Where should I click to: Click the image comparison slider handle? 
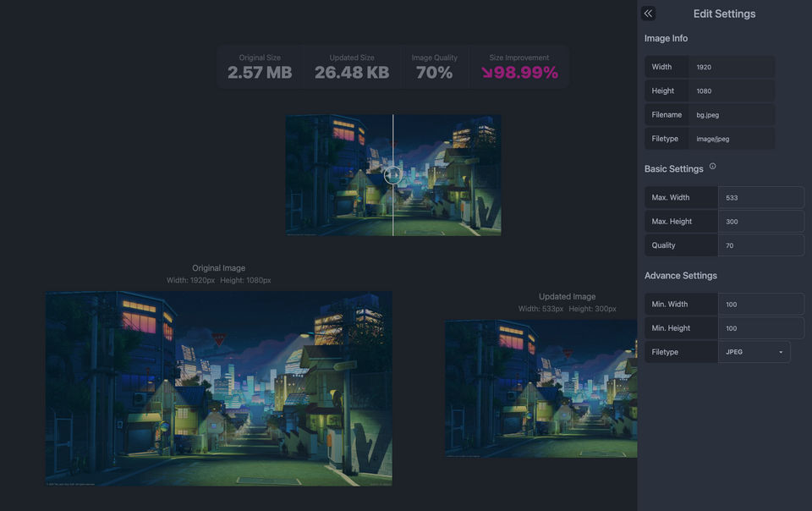(392, 175)
